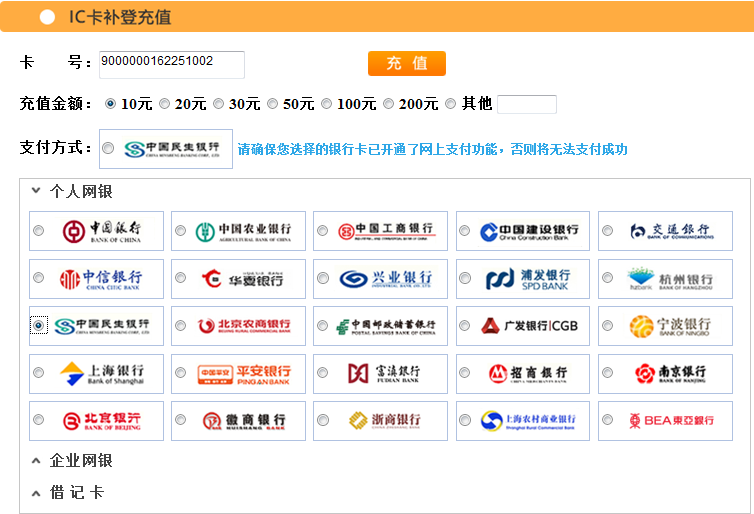Pick the SPD Bank logo
This screenshot has width=754, height=514.
click(529, 278)
